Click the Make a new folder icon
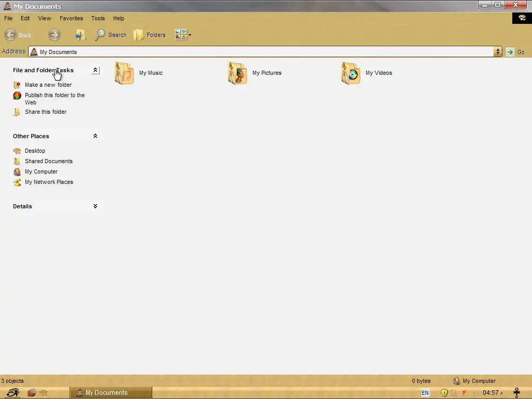This screenshot has width=532, height=399. click(17, 85)
